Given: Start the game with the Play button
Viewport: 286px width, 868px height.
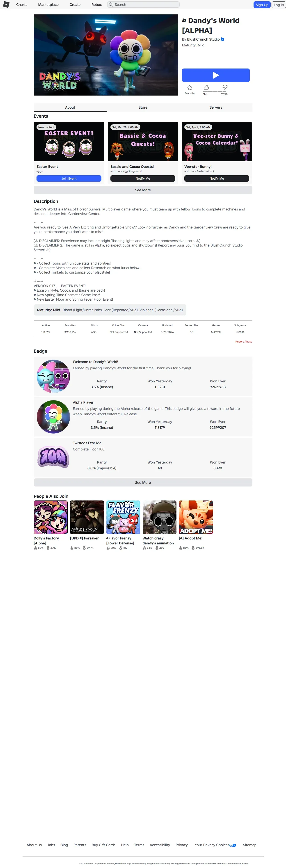Looking at the screenshot, I should pos(216,75).
